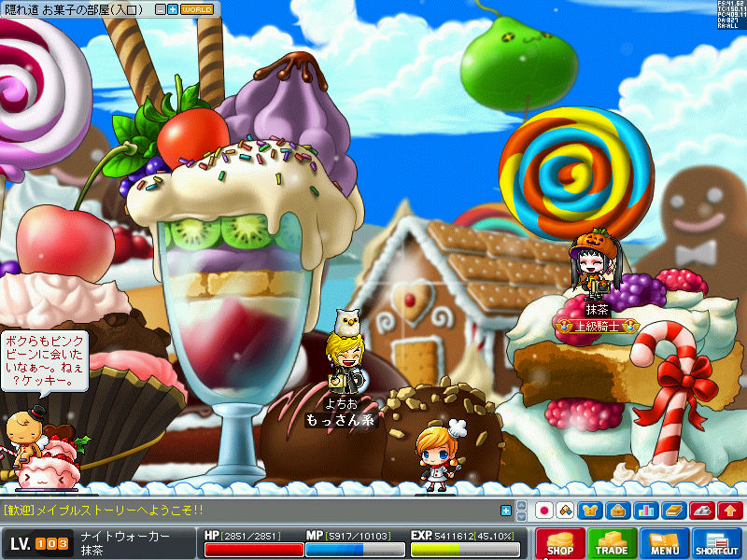Open Inventory with the bag icon
Image resolution: width=747 pixels, height=560 pixels.
pos(618,511)
